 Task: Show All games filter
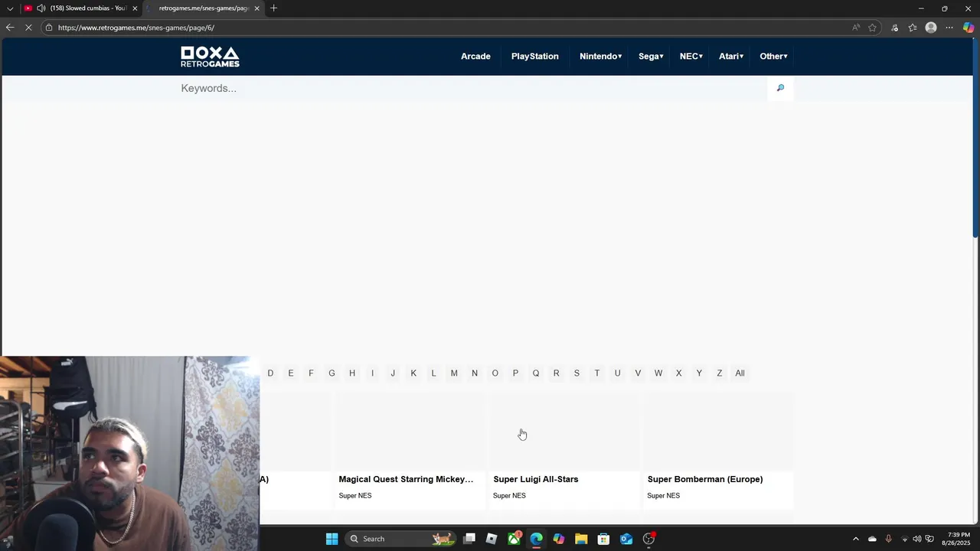[x=740, y=373]
